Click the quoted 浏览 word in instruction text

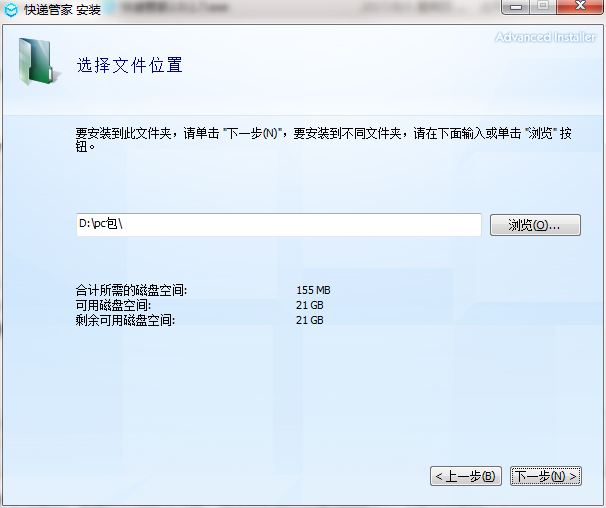[540, 132]
